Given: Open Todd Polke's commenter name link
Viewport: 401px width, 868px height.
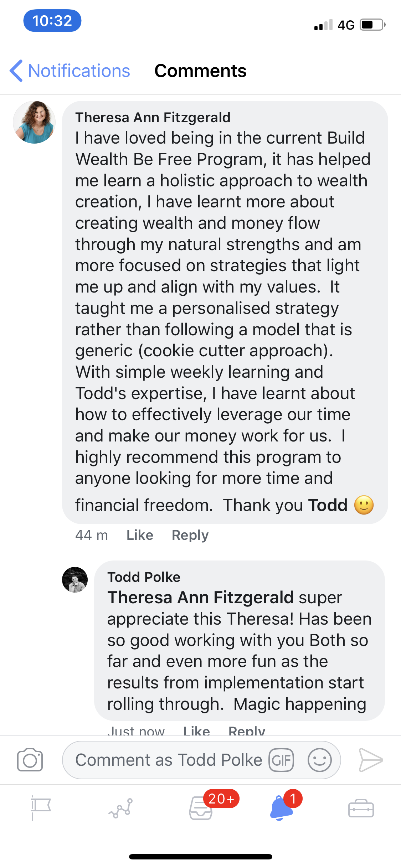Looking at the screenshot, I should (x=144, y=577).
